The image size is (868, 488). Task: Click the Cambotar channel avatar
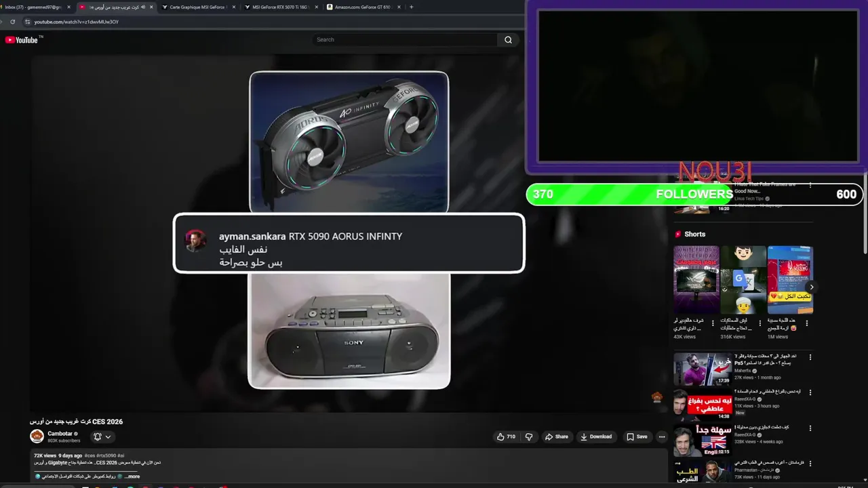(x=37, y=436)
